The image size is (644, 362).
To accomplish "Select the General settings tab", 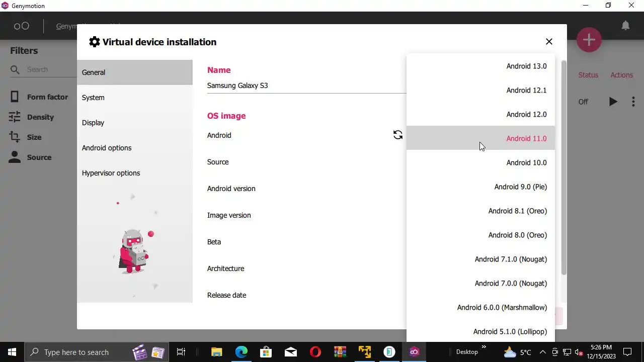I will [135, 72].
